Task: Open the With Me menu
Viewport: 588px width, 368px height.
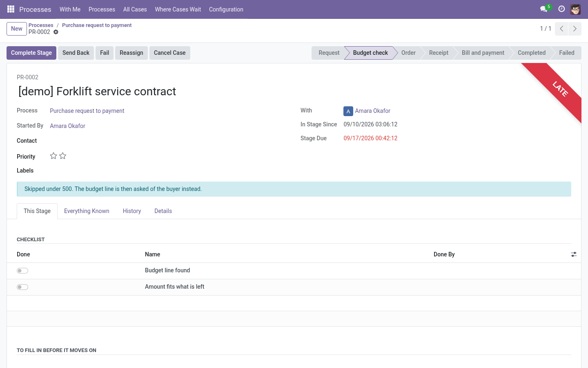Action: tap(70, 9)
